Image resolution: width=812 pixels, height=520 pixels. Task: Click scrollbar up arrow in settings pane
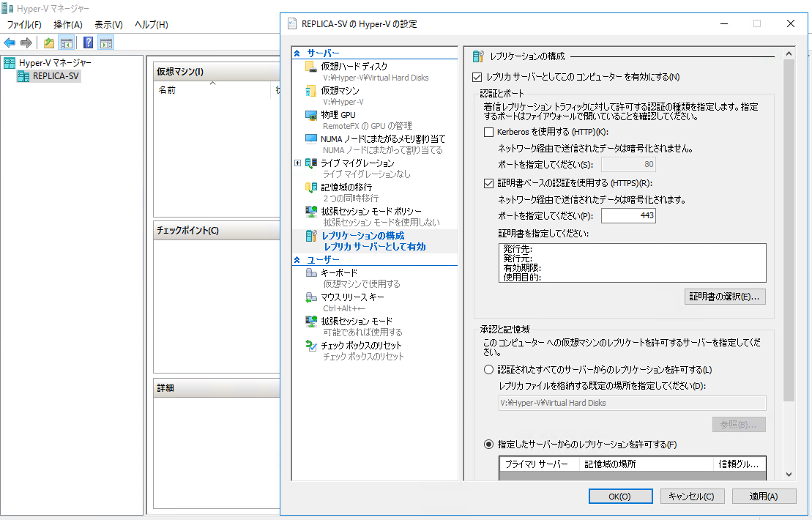789,54
